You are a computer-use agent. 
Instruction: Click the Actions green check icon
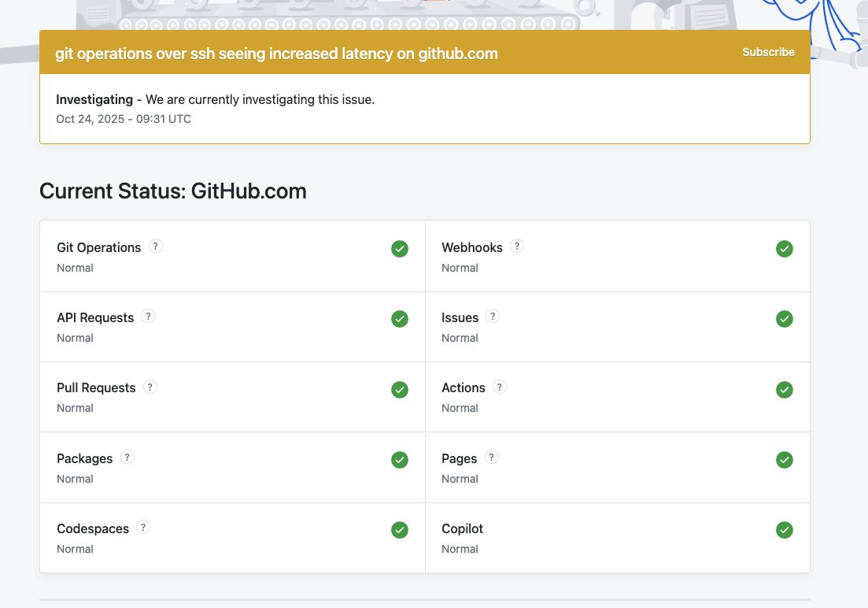(x=785, y=390)
